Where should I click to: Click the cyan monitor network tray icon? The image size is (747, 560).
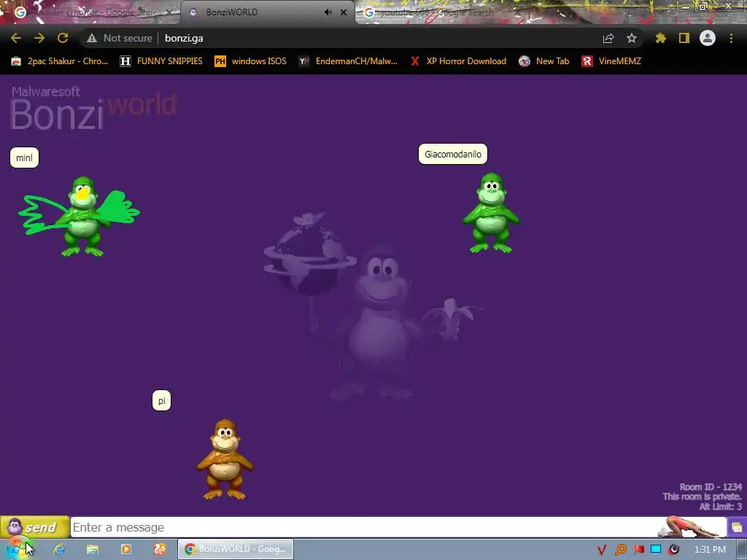(656, 549)
